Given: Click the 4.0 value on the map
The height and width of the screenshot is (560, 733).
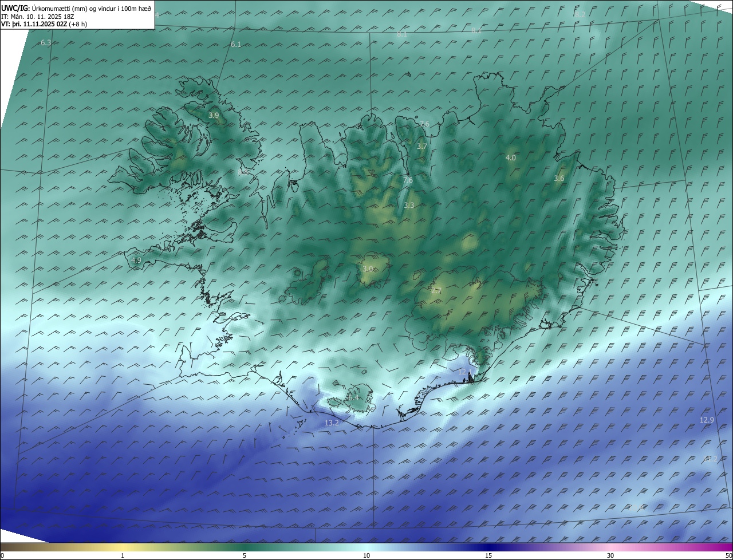Looking at the screenshot, I should 511,158.
